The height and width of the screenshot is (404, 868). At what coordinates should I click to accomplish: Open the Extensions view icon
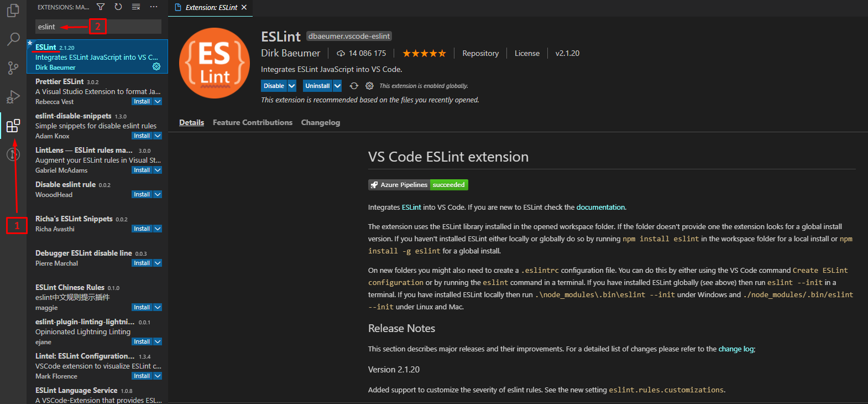[x=13, y=126]
